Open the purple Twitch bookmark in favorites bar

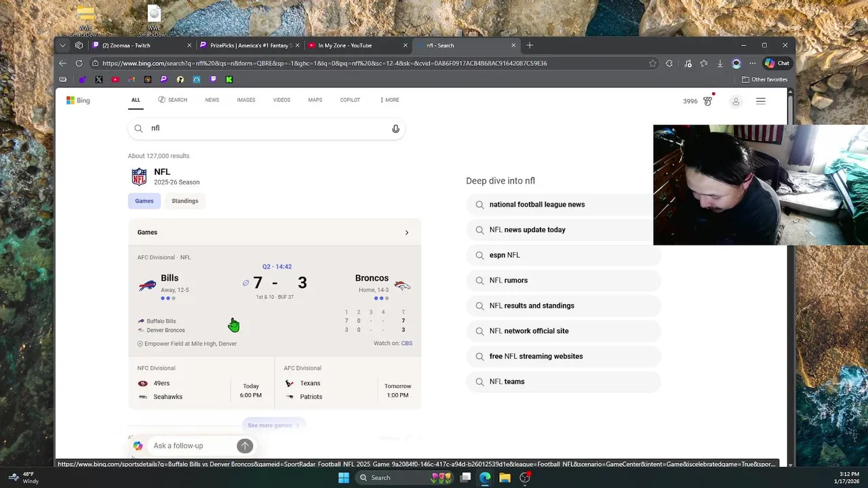[213, 79]
